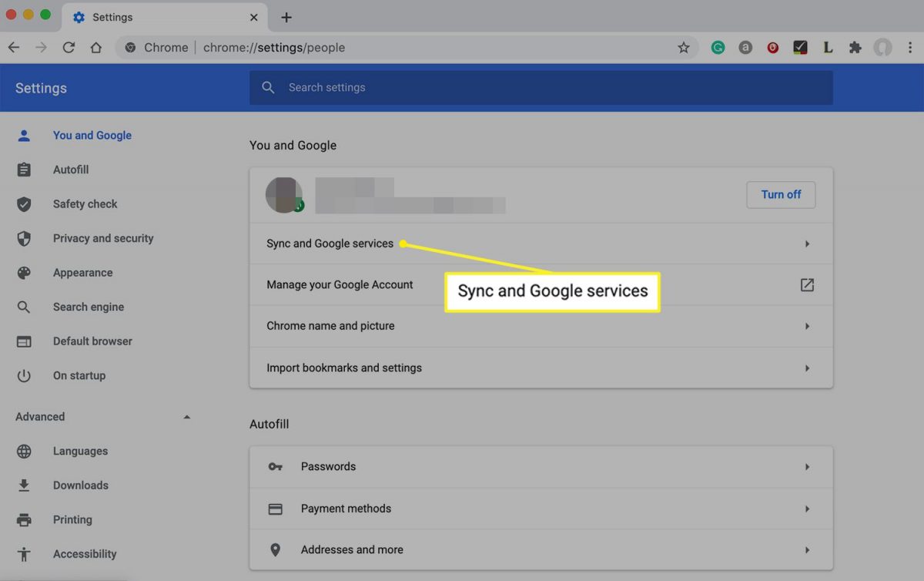The image size is (924, 581).
Task: Select Privacy and security in the sidebar
Action: (102, 238)
